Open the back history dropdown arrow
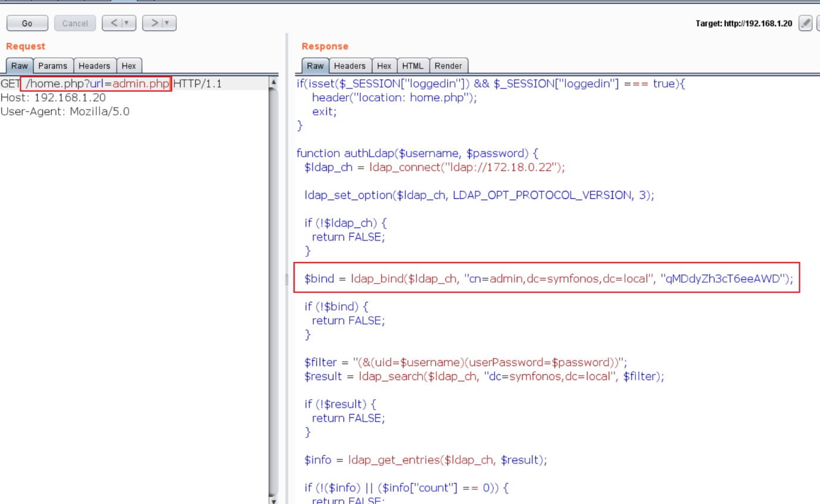This screenshot has width=820, height=504. click(126, 23)
